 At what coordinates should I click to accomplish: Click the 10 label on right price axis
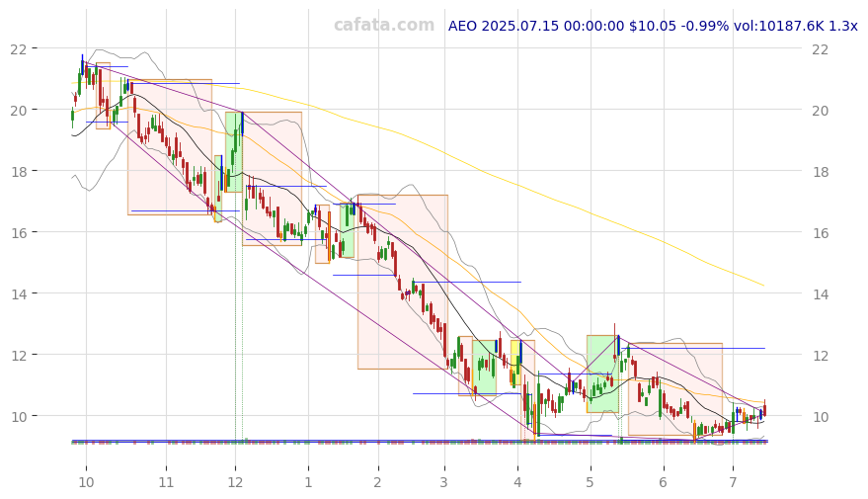pyautogui.click(x=821, y=416)
